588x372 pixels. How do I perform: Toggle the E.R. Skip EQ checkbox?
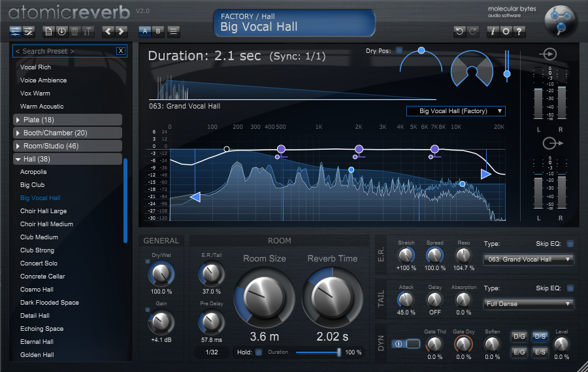pyautogui.click(x=570, y=244)
